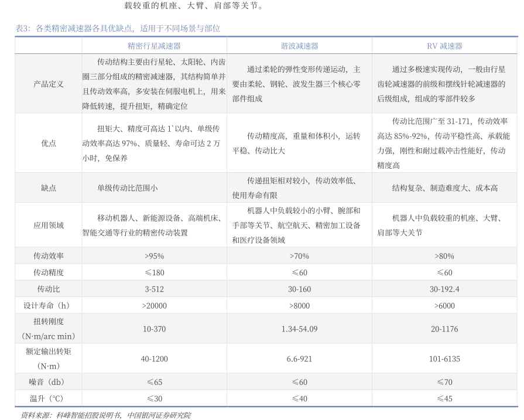Image resolution: width=524 pixels, height=420 pixels.
Task: Click the 3-512 传动比 cell
Action: pyautogui.click(x=154, y=289)
